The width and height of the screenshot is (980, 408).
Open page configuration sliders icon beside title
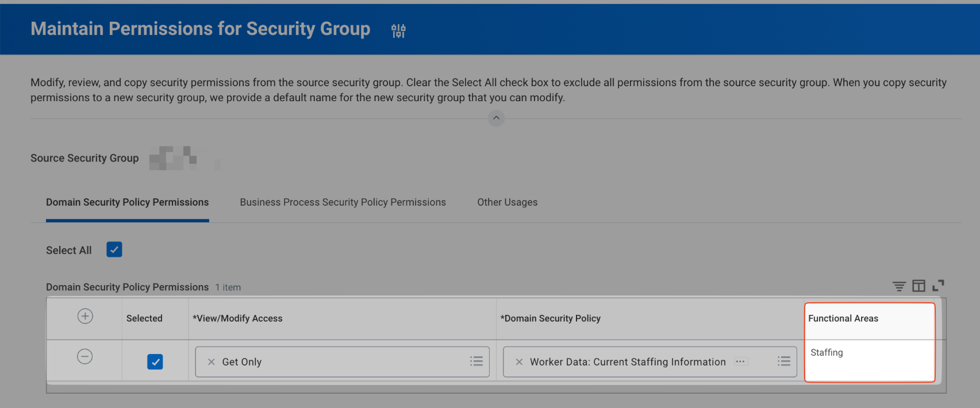click(x=398, y=30)
